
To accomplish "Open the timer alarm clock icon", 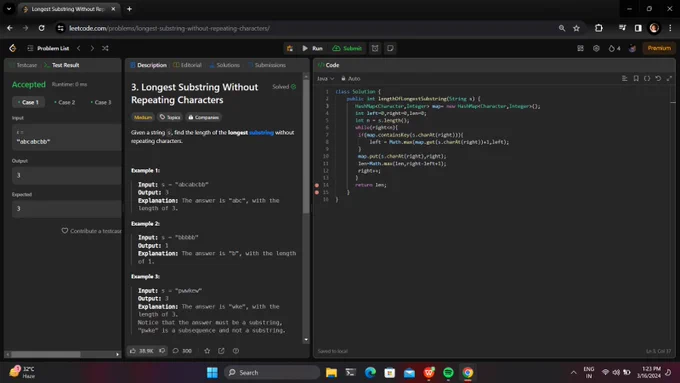I will click(375, 48).
